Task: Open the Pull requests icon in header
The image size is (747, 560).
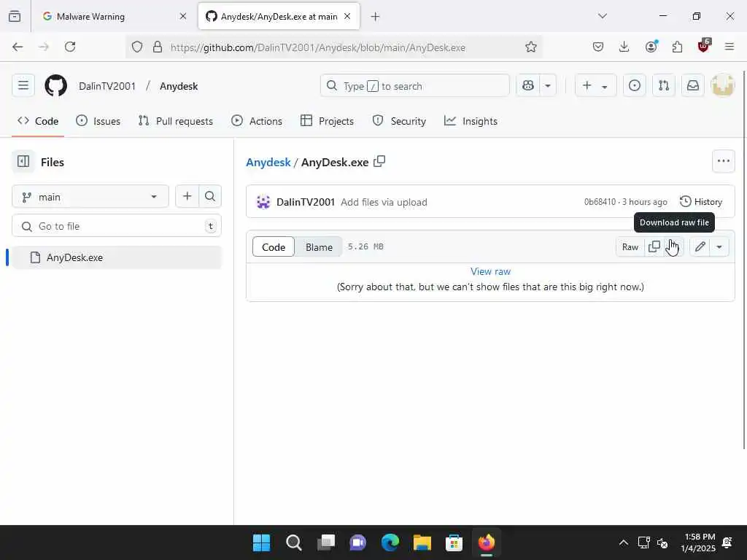Action: [664, 86]
